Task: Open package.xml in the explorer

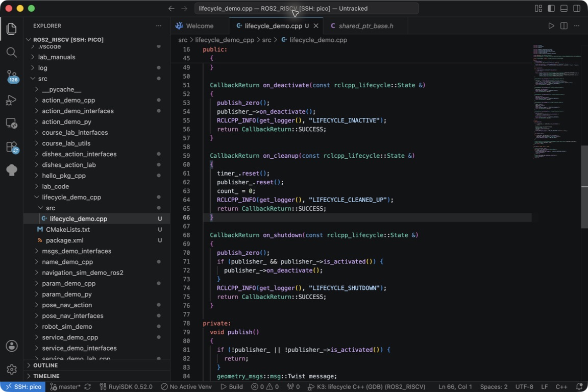Action: pyautogui.click(x=97, y=240)
